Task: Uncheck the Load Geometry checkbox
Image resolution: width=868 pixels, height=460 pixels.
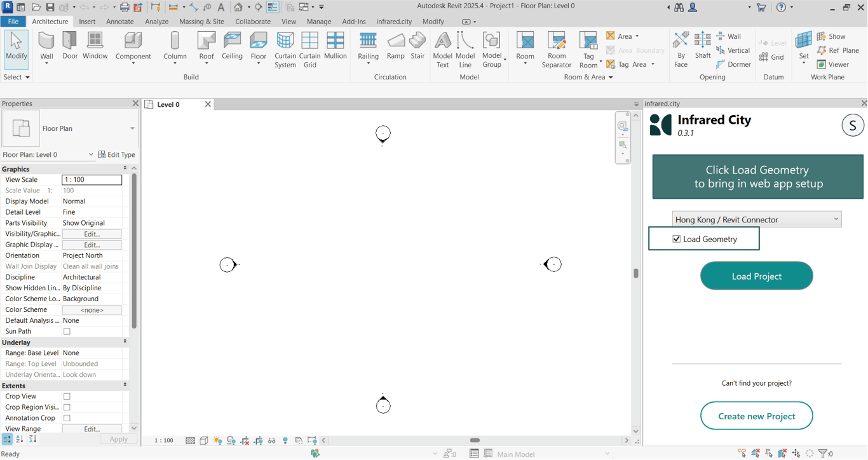Action: coord(677,239)
